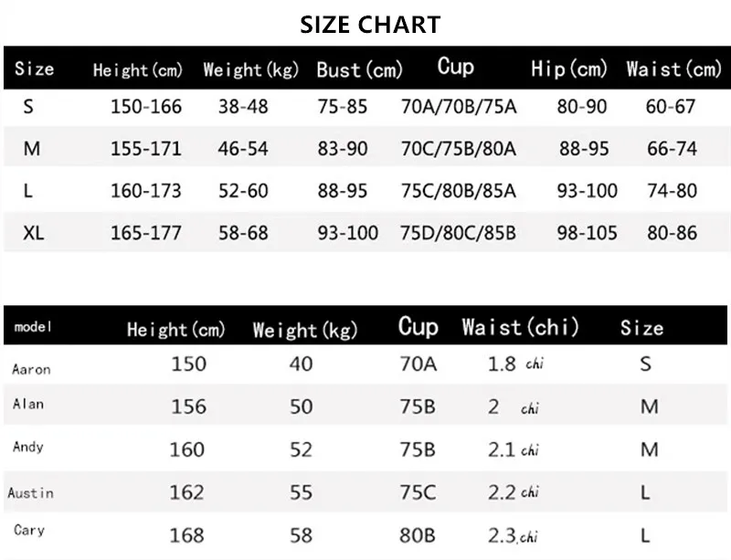Select the Hip (cm) column header
The height and width of the screenshot is (560, 731).
pyautogui.click(x=569, y=69)
